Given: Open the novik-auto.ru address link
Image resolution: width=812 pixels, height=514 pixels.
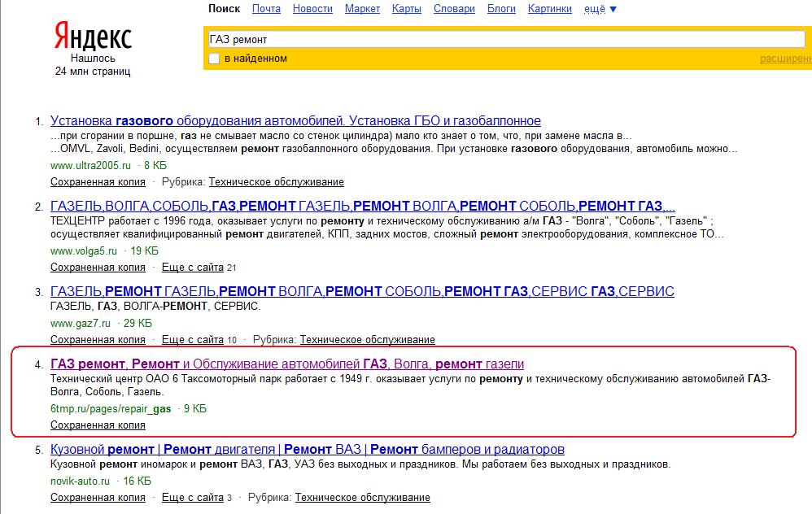Looking at the screenshot, I should pyautogui.click(x=81, y=481).
